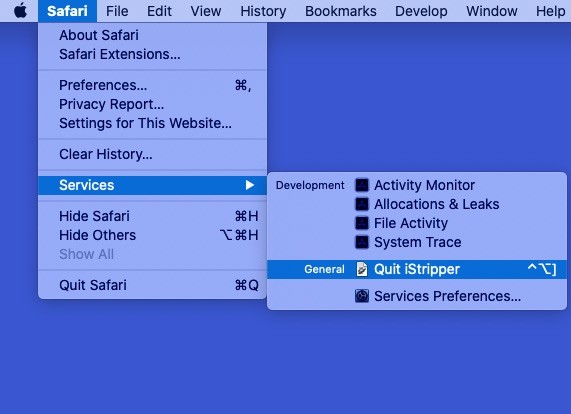The width and height of the screenshot is (571, 414).
Task: Open the Apple logo menu
Action: (x=20, y=11)
